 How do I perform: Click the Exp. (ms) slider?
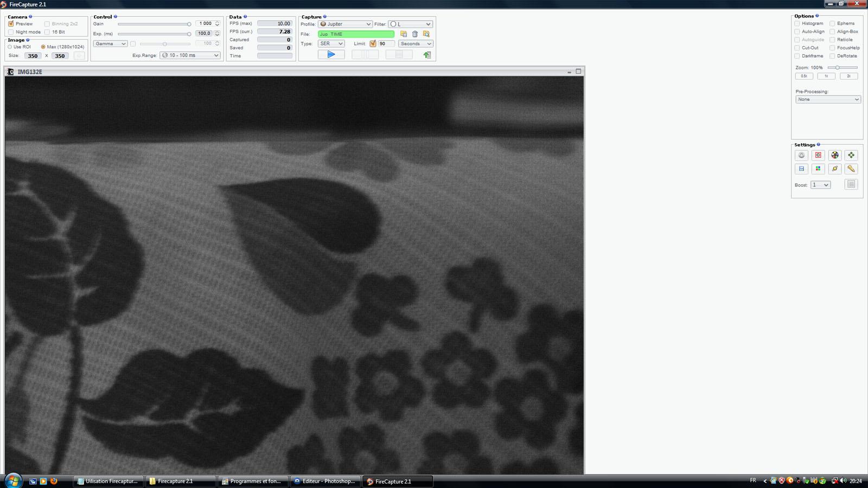tap(155, 34)
